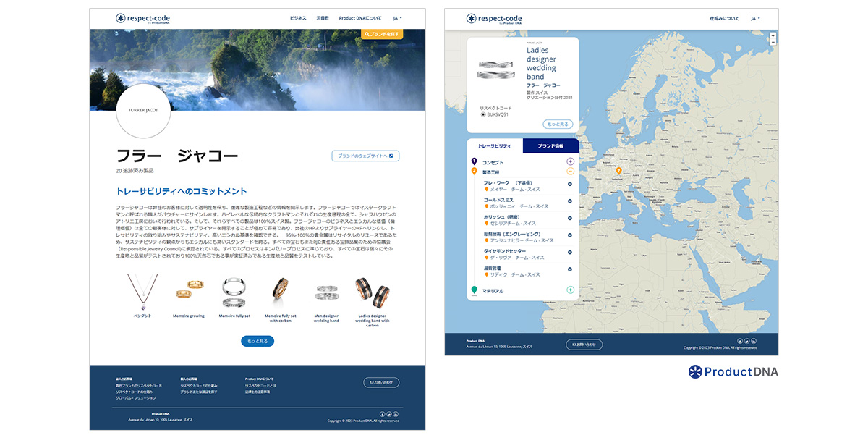
Task: Show info for 彫刻技術 (エングレービング) step
Action: click(x=570, y=235)
